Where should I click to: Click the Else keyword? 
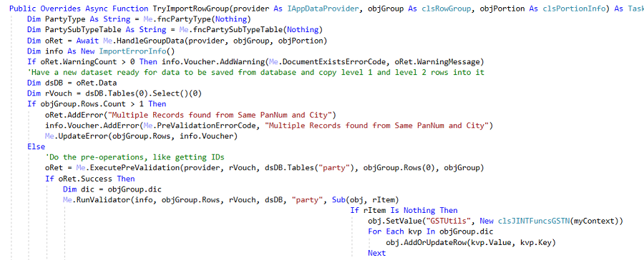(36, 146)
